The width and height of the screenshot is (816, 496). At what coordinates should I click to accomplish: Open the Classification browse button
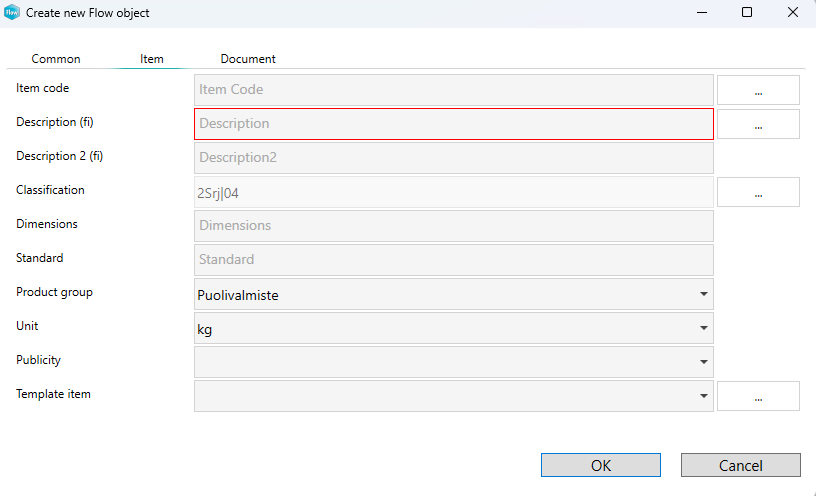click(758, 192)
